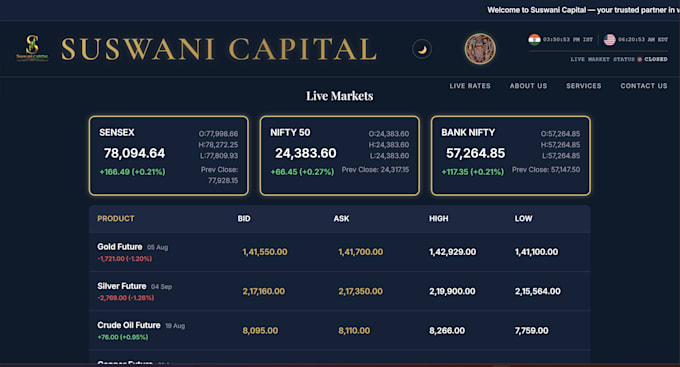Click Gold ask price 1,41,700.00

coord(361,252)
